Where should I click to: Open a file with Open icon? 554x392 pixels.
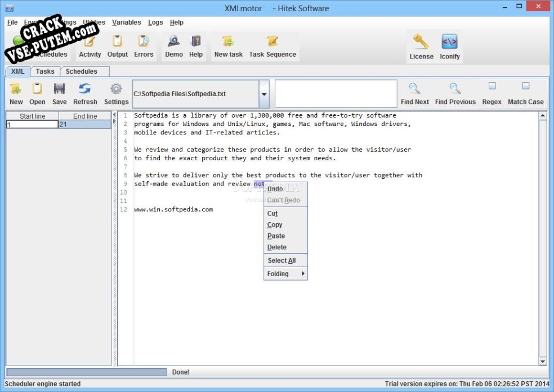(37, 94)
